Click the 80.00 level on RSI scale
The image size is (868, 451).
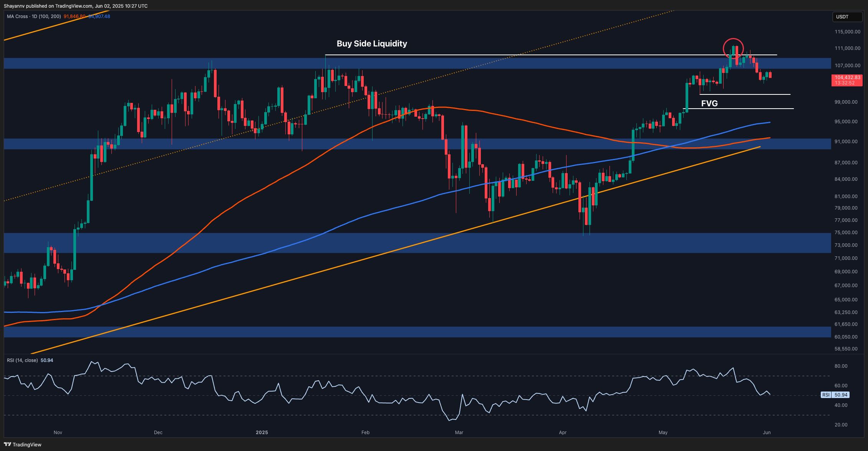tap(841, 366)
